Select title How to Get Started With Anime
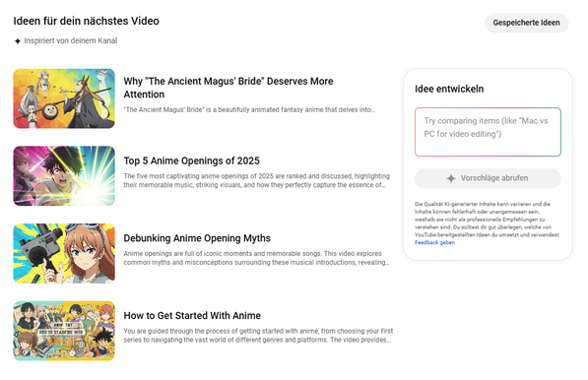The height and width of the screenshot is (380, 588). (192, 316)
